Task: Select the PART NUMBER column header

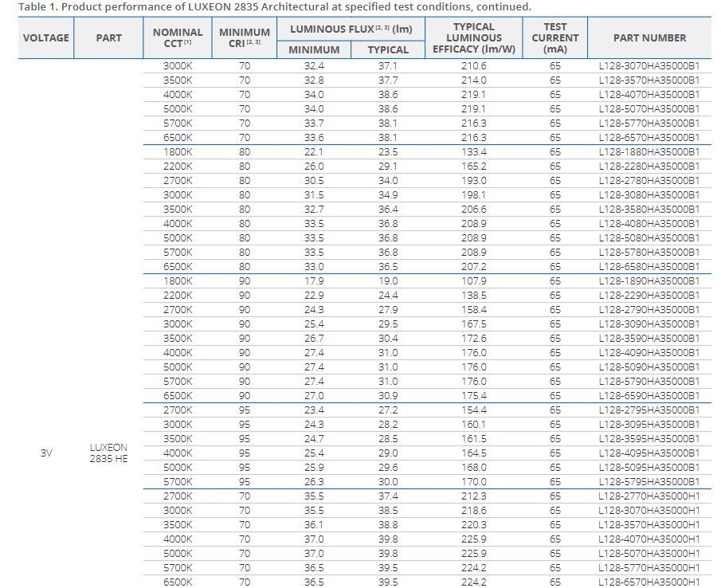Action: [649, 37]
